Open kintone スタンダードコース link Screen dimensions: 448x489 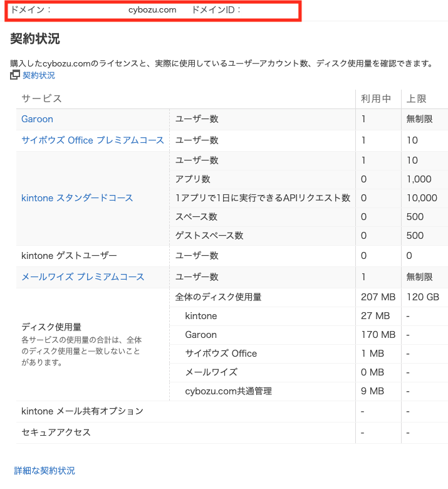tap(77, 198)
